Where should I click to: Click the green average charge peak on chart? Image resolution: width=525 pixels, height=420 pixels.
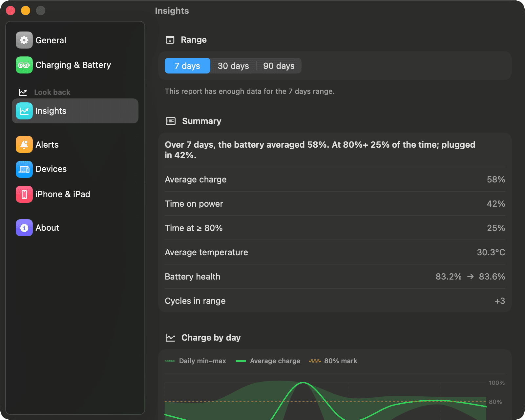(x=304, y=383)
